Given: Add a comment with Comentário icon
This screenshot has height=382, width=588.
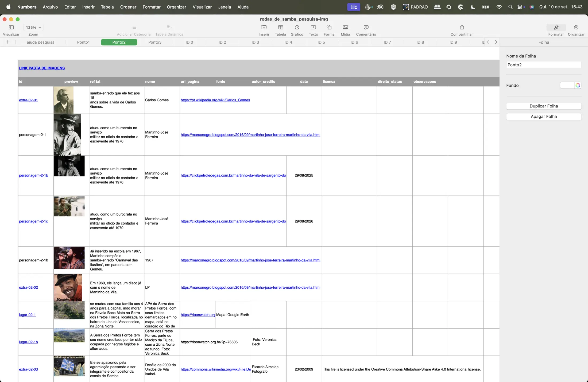Looking at the screenshot, I should click(x=366, y=27).
